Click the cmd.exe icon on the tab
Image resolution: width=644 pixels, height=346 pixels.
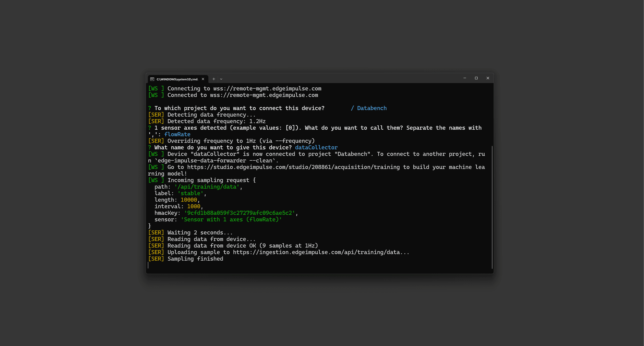click(x=152, y=79)
